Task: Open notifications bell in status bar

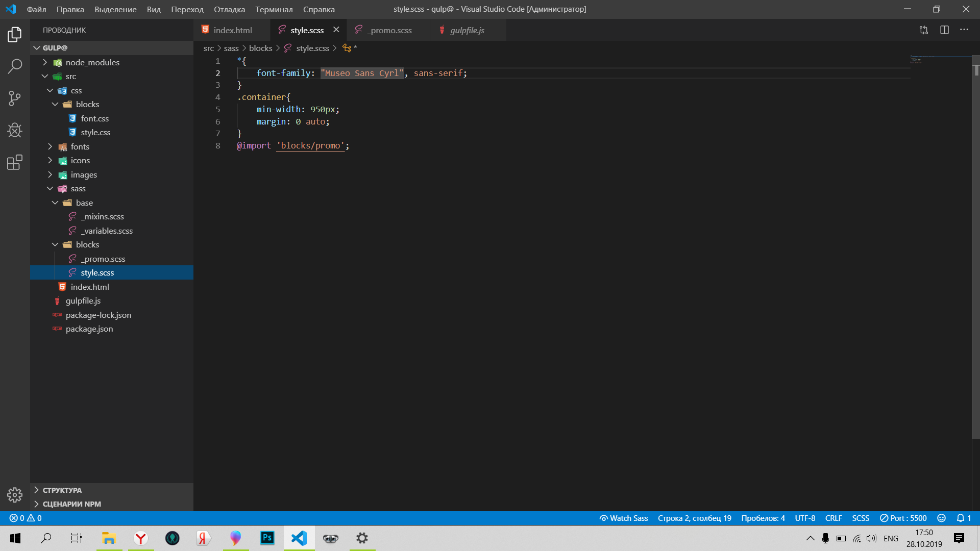Action: coord(964,518)
